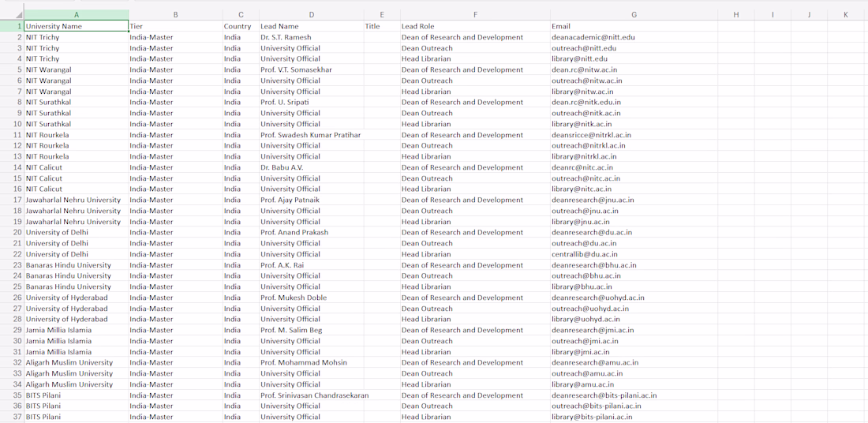The height and width of the screenshot is (423, 868).
Task: Select the cell 'deanresearch@jmi.ac.in'
Action: (634, 330)
